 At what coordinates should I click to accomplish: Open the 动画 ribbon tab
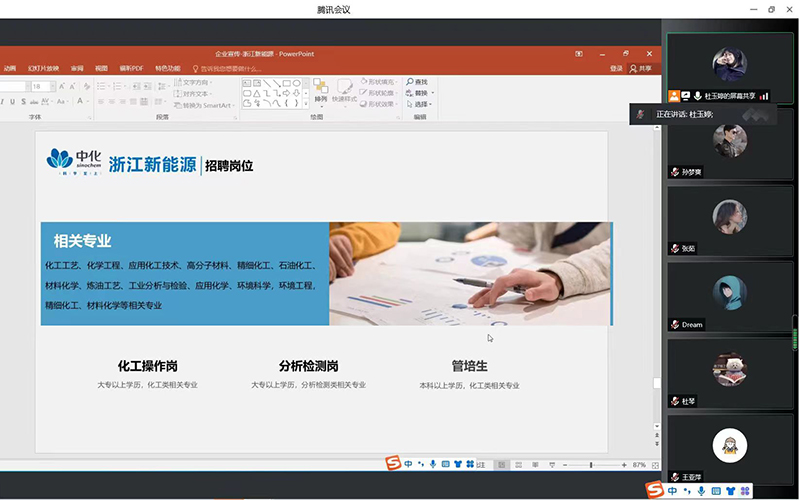pyautogui.click(x=10, y=68)
